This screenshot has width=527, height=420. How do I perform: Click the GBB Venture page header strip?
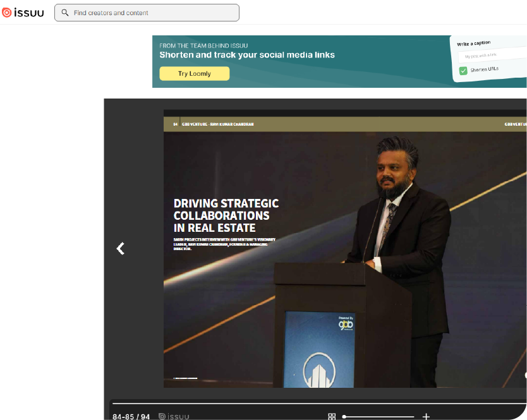coord(344,124)
